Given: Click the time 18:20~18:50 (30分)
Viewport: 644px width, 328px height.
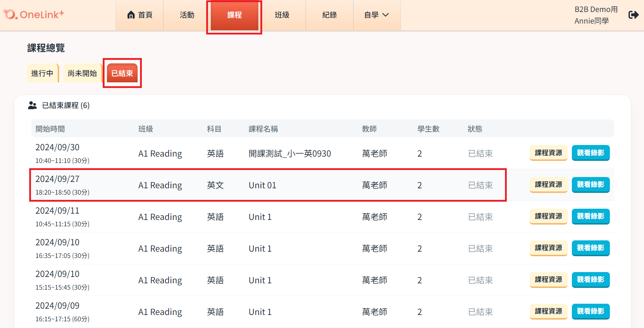Looking at the screenshot, I should [x=62, y=192].
